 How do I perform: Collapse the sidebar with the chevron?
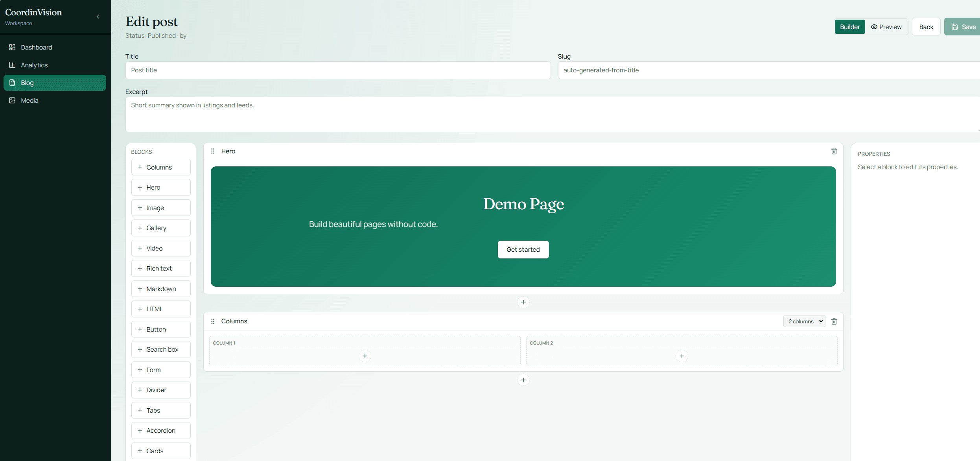pyautogui.click(x=98, y=17)
